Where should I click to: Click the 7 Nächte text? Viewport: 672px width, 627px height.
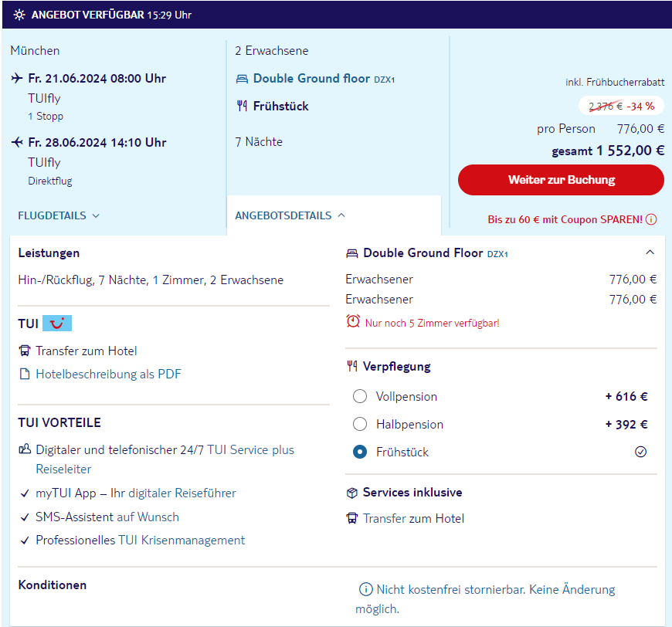coord(259,142)
